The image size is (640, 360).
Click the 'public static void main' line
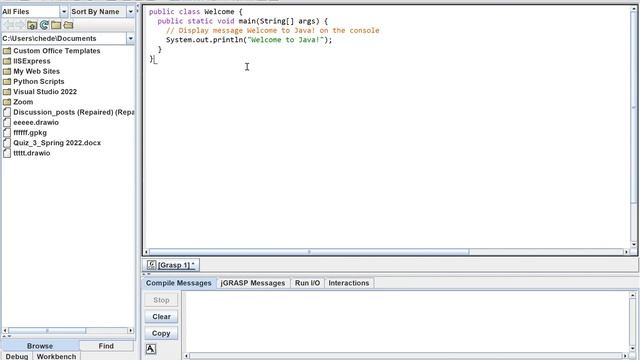coord(243,21)
